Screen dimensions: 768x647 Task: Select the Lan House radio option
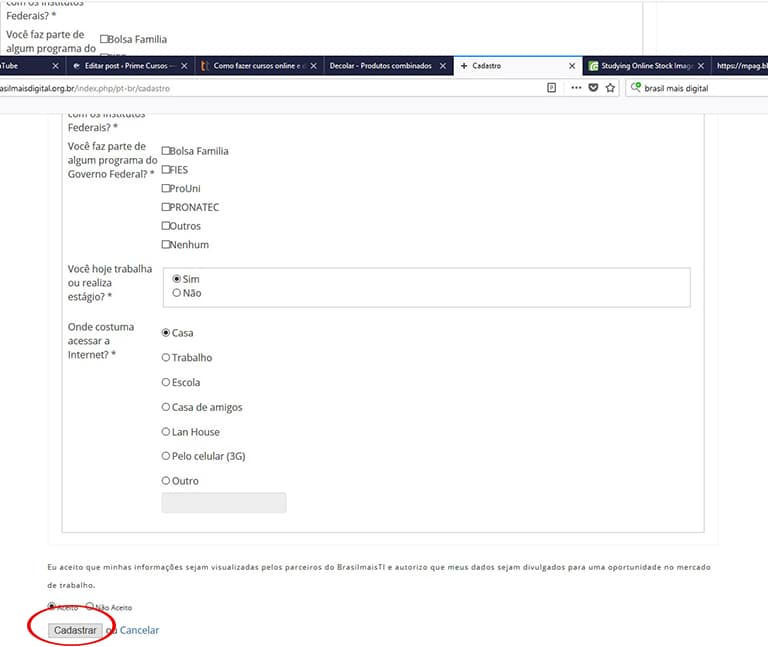166,432
